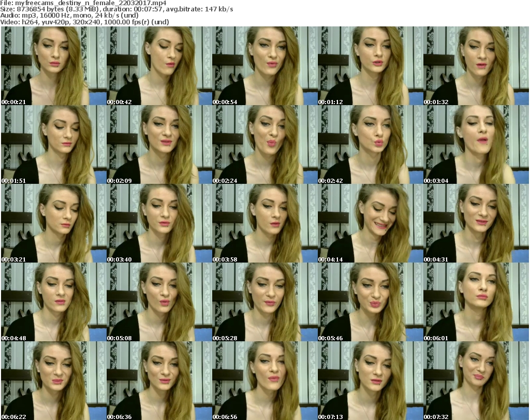
Task: Select the thumbnail at timestamp 00:05:46
Action: (x=370, y=302)
